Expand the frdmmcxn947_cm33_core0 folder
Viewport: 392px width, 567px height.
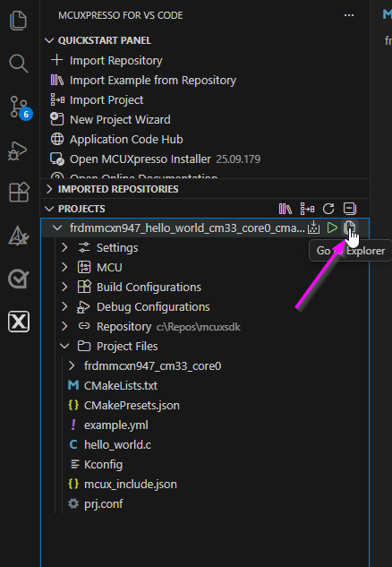72,365
